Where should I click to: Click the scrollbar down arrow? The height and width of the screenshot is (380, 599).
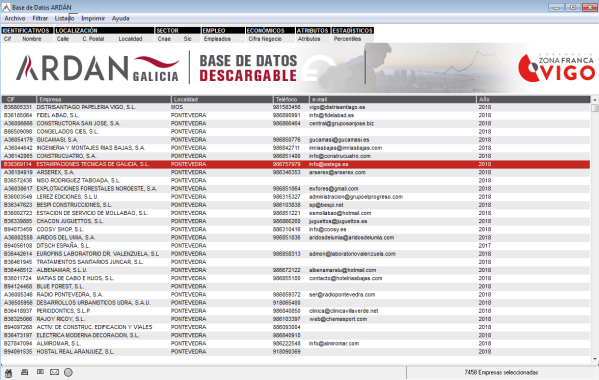click(595, 359)
